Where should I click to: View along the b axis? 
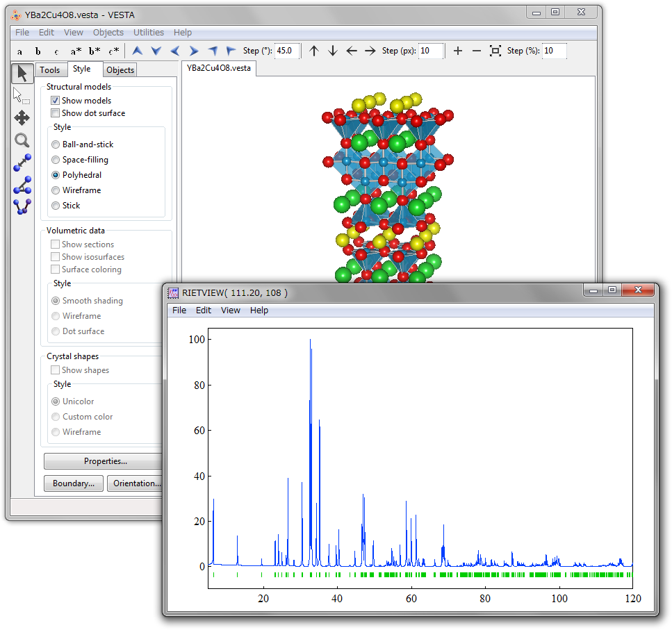[x=38, y=51]
